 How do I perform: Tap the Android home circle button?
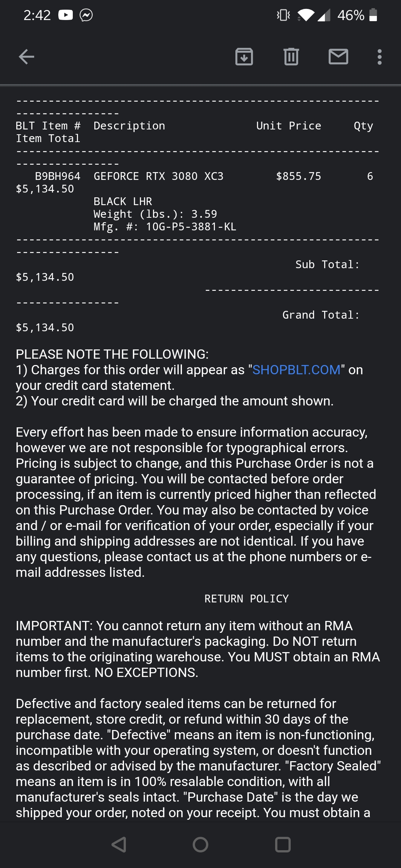click(200, 845)
